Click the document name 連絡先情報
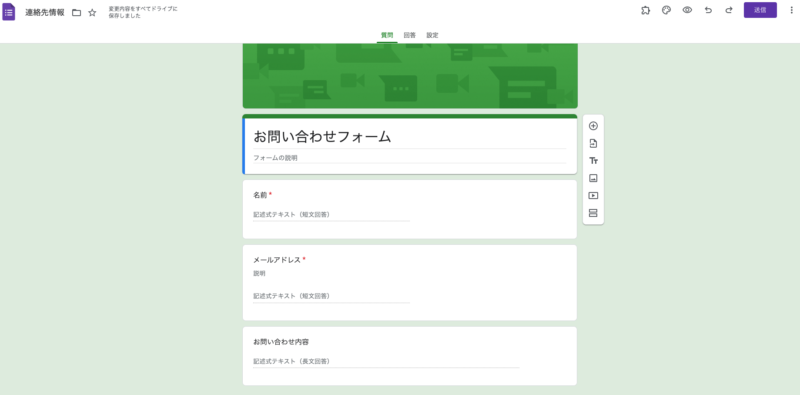 (45, 13)
